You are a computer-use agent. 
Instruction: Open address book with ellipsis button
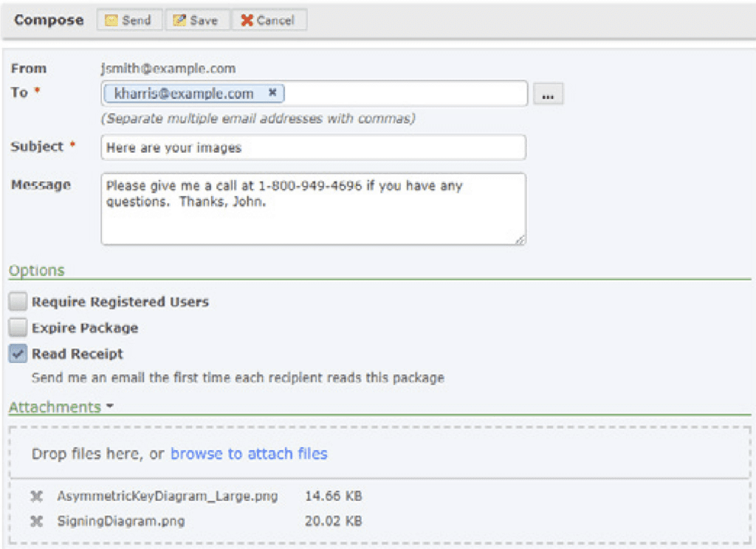pos(548,94)
